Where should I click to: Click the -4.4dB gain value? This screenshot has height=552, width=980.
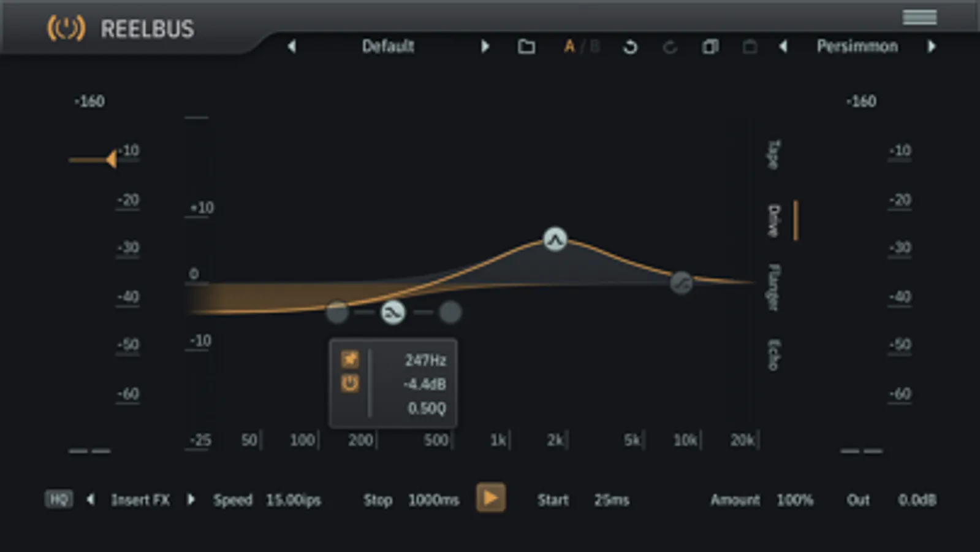[425, 384]
